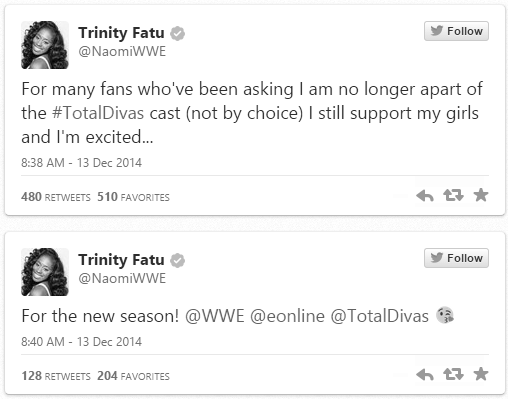Open the @TotalDivas mention
508x399 pixels.
point(380,316)
